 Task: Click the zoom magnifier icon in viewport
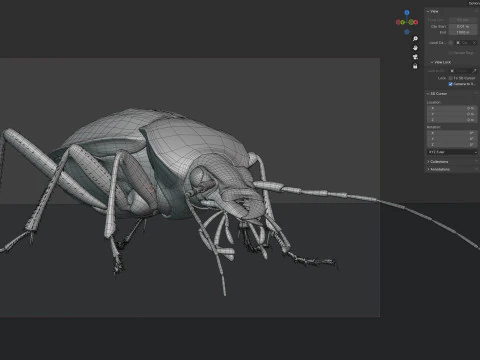coord(415,39)
